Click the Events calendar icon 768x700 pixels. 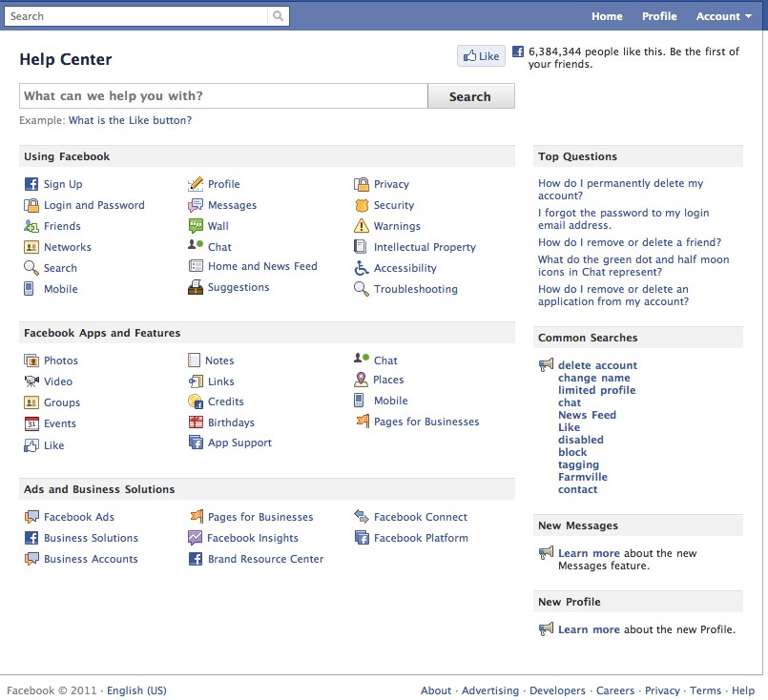coord(31,423)
